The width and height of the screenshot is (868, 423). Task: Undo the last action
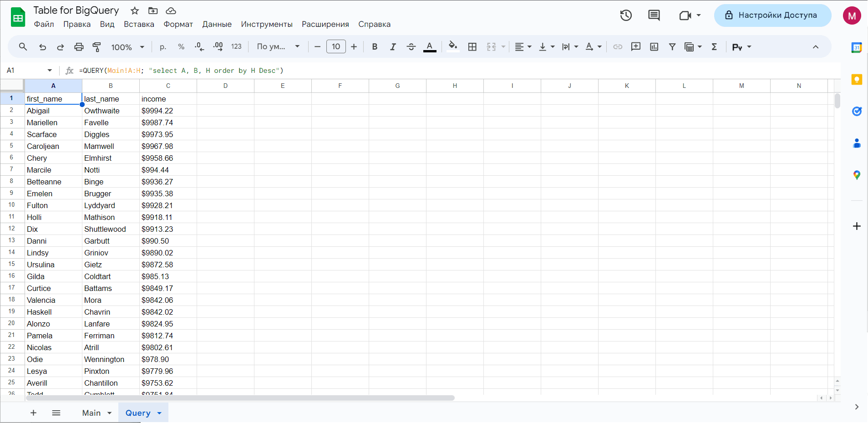(42, 46)
